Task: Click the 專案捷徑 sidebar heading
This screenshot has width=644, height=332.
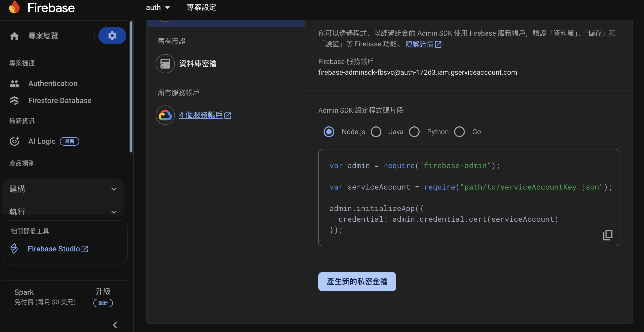Action: 22,63
